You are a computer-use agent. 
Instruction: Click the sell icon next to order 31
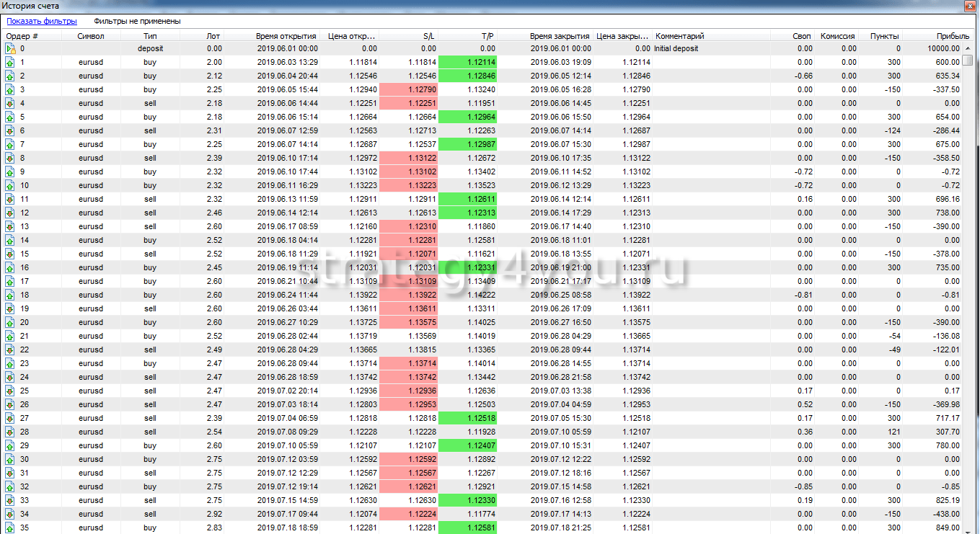(x=10, y=473)
